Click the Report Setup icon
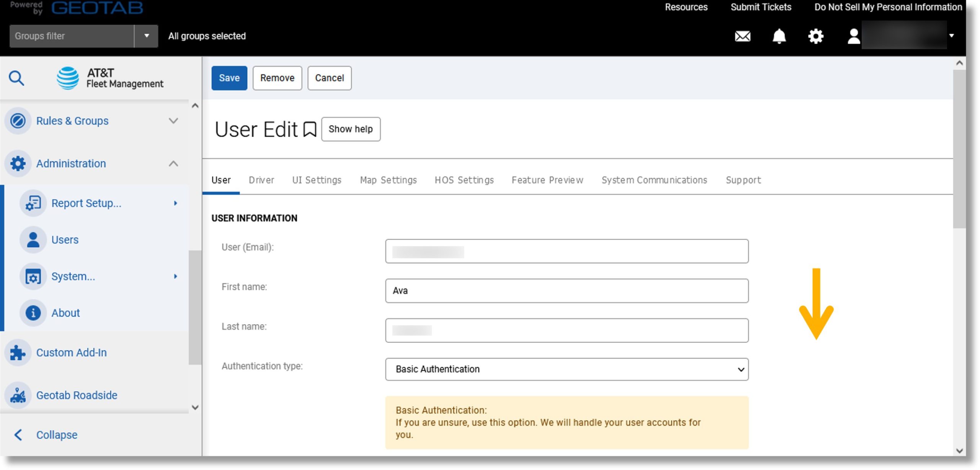Image resolution: width=980 pixels, height=470 pixels. coord(33,203)
